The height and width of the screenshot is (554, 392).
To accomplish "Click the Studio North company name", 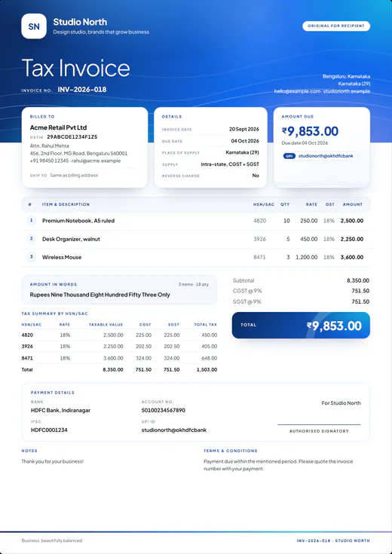I will [80, 22].
